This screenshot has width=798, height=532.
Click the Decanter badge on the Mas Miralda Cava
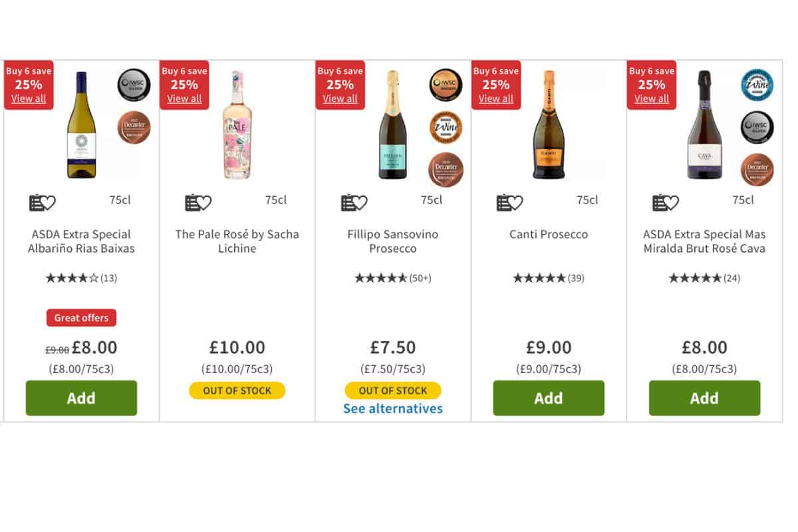pyautogui.click(x=757, y=170)
